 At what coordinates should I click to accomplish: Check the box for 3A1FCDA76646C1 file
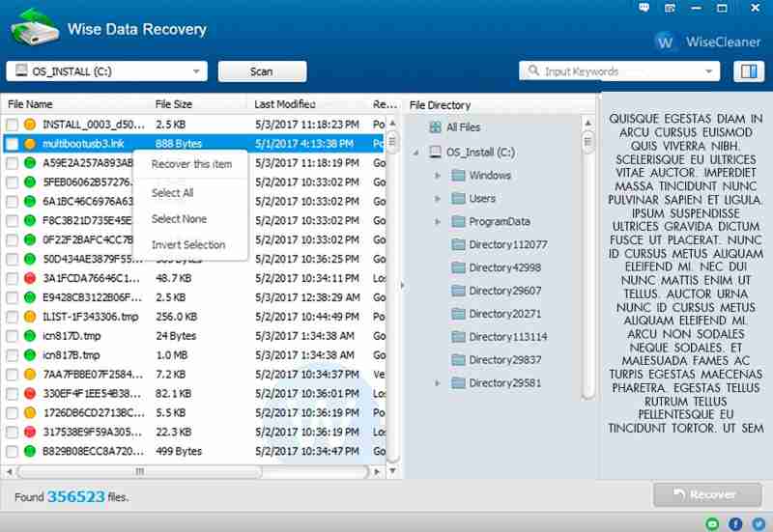click(12, 278)
